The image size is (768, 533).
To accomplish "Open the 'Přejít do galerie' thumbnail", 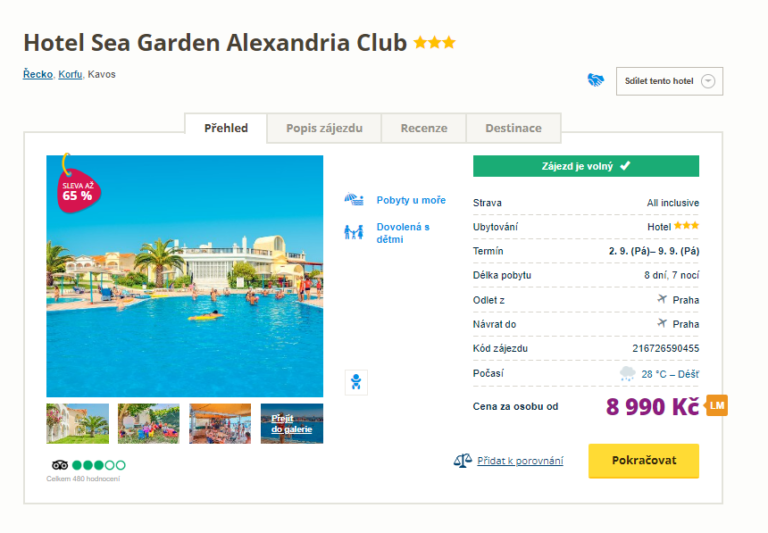I will (x=292, y=423).
